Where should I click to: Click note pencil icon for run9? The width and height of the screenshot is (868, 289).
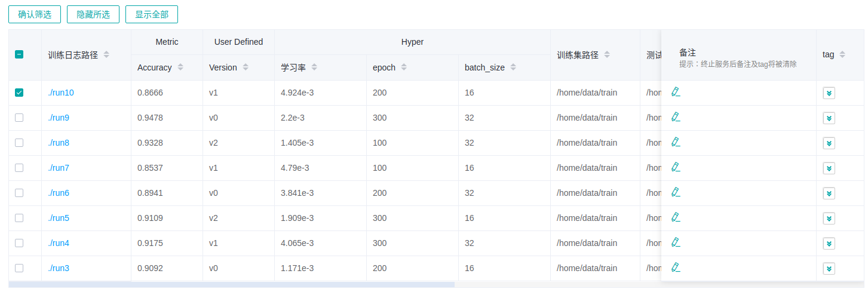[x=676, y=117]
